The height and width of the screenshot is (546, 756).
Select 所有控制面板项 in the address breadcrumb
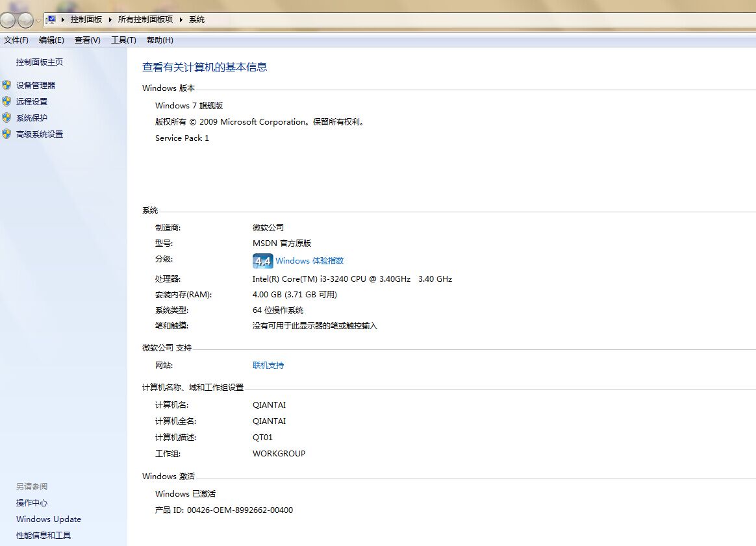click(145, 19)
